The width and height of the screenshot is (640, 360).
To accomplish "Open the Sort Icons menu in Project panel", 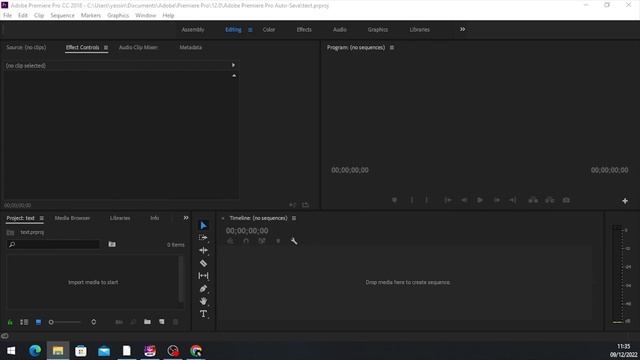I will point(93,322).
